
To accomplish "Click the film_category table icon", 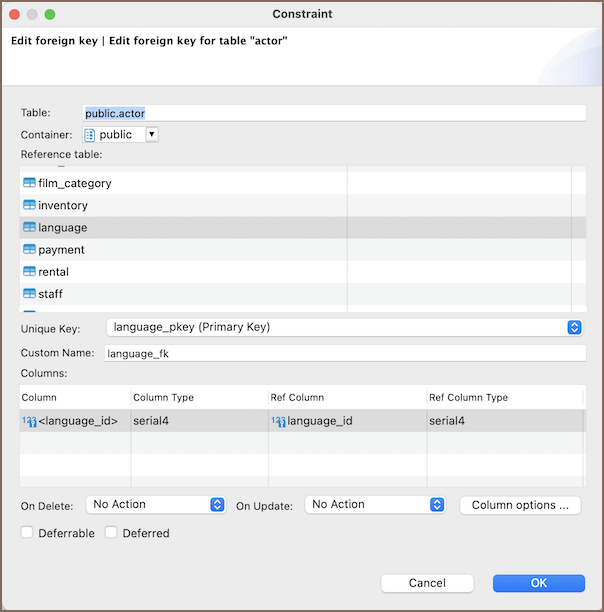I will coord(29,183).
